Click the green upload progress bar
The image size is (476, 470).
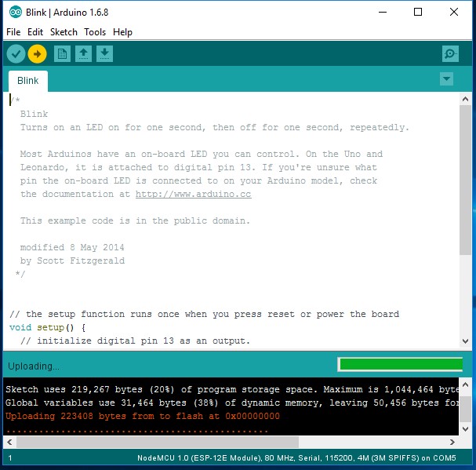(x=401, y=364)
